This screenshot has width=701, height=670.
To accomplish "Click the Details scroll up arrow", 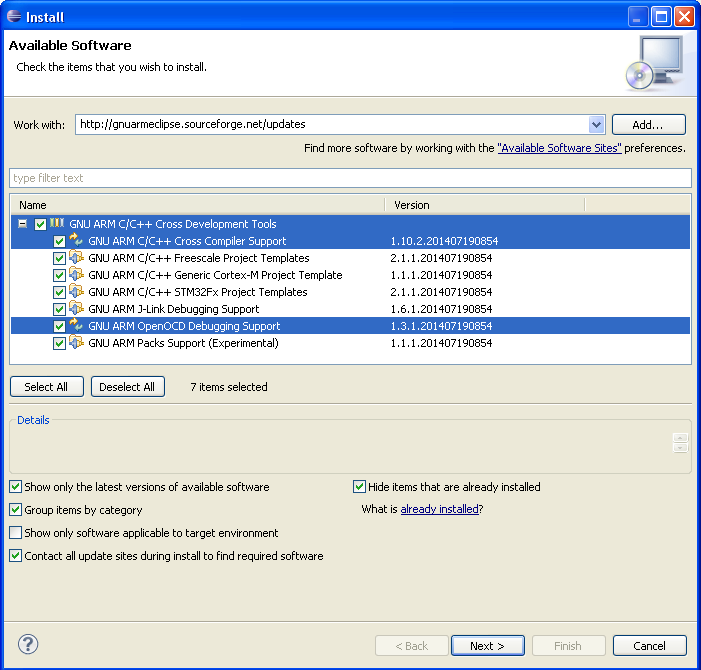I will click(680, 438).
